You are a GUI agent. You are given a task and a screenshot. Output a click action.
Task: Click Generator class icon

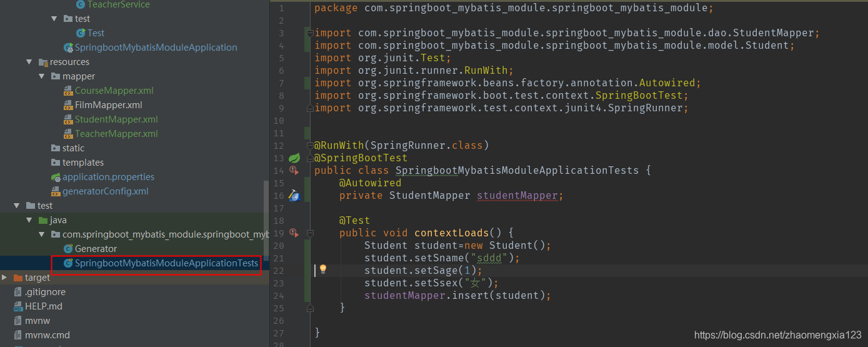click(x=68, y=249)
